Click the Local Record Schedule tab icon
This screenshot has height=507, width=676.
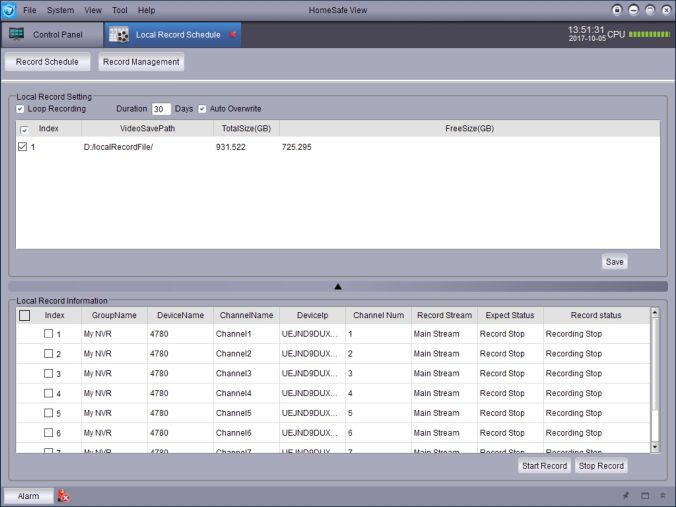(119, 34)
